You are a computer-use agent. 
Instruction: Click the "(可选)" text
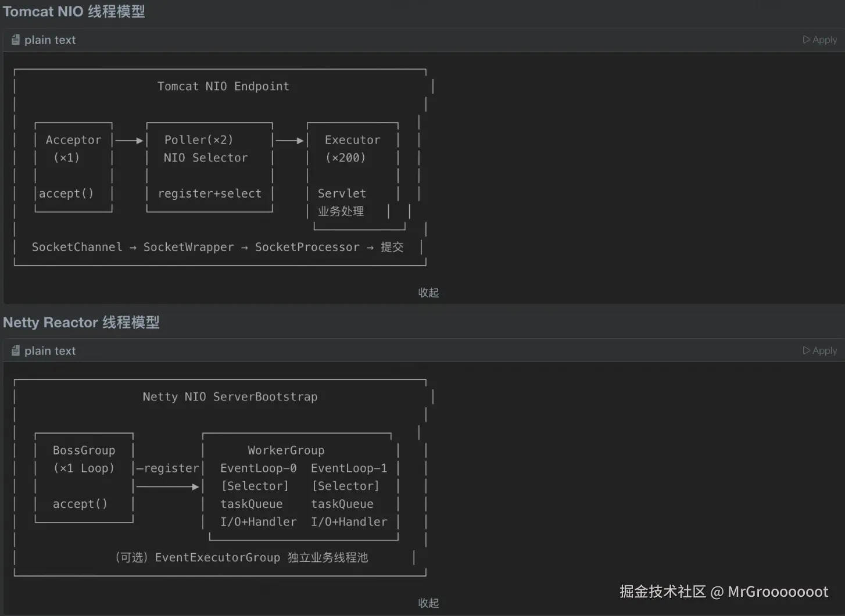(131, 558)
